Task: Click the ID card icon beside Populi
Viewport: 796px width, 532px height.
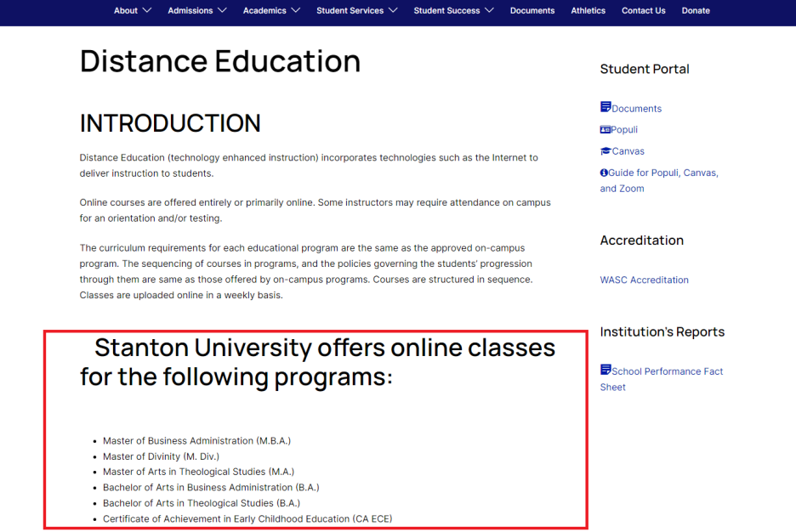Action: (606, 130)
